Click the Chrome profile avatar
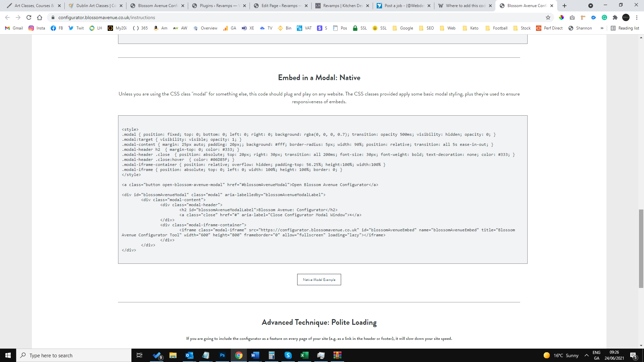Screen dimensions: 644x362 point(626,17)
